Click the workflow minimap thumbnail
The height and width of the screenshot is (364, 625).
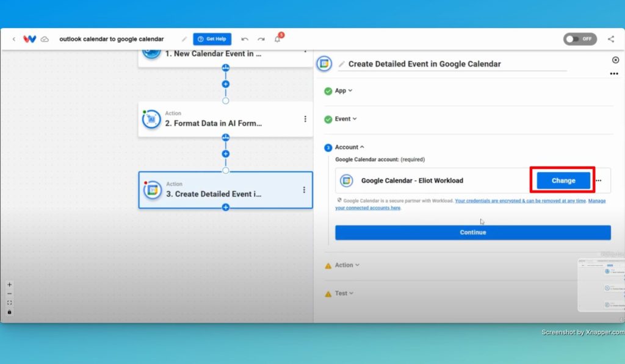tap(601, 285)
